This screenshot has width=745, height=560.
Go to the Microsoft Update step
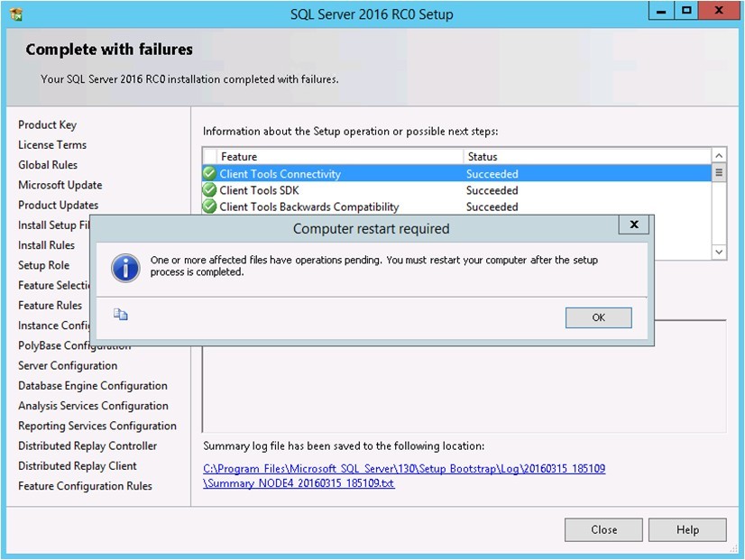pyautogui.click(x=60, y=185)
